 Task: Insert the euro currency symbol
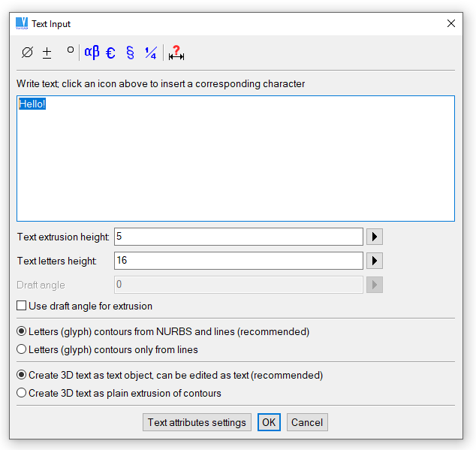pos(110,53)
